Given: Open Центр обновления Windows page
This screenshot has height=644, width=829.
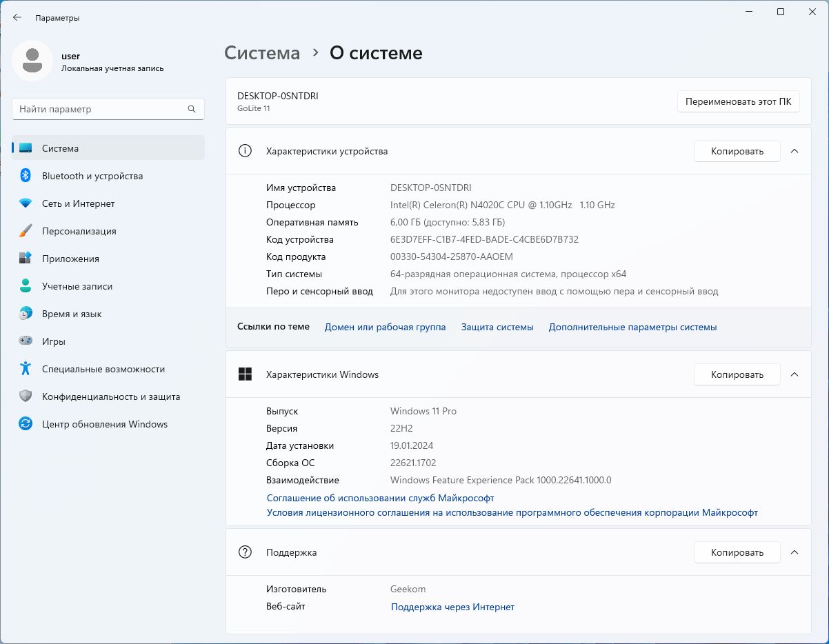Looking at the screenshot, I should tap(108, 424).
